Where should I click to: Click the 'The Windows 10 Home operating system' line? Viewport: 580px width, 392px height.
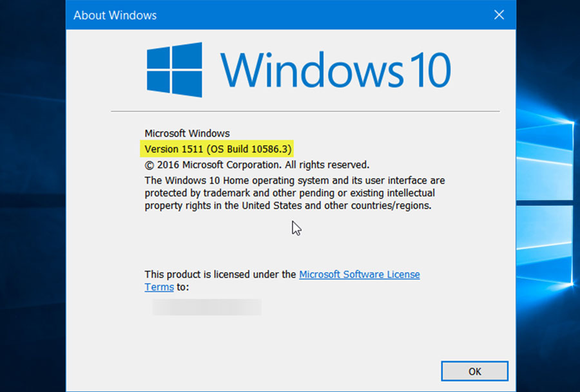[295, 180]
